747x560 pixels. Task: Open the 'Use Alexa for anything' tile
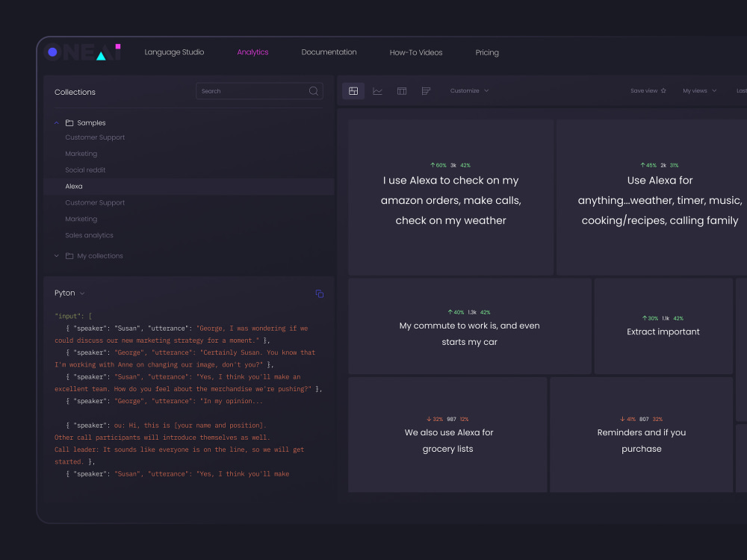coord(651,197)
